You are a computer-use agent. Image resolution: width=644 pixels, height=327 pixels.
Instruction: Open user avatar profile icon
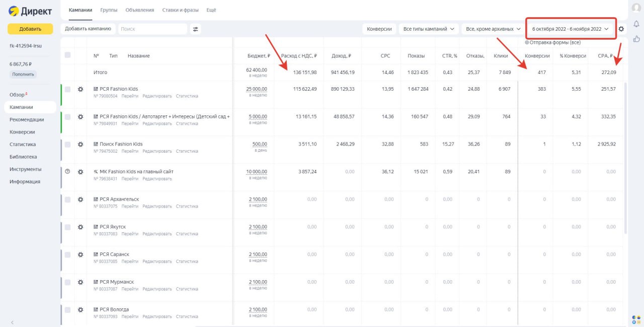(636, 8)
